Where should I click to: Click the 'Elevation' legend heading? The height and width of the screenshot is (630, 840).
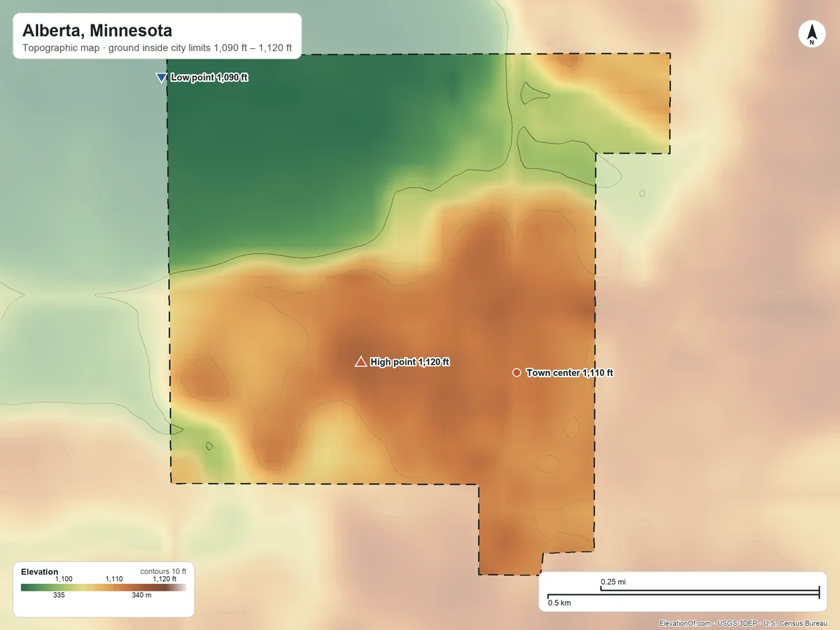(x=40, y=572)
